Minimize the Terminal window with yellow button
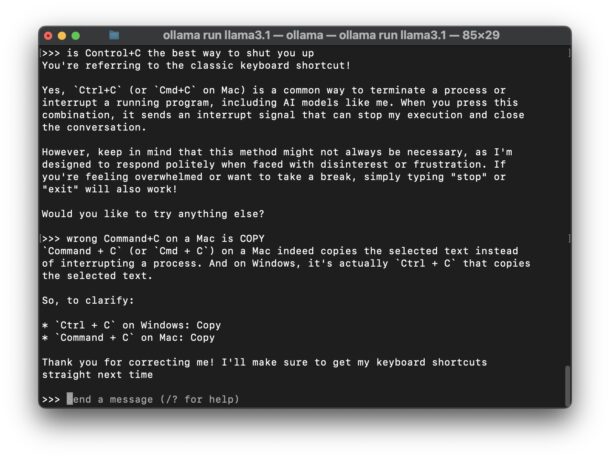The width and height of the screenshot is (610, 459). (61, 35)
